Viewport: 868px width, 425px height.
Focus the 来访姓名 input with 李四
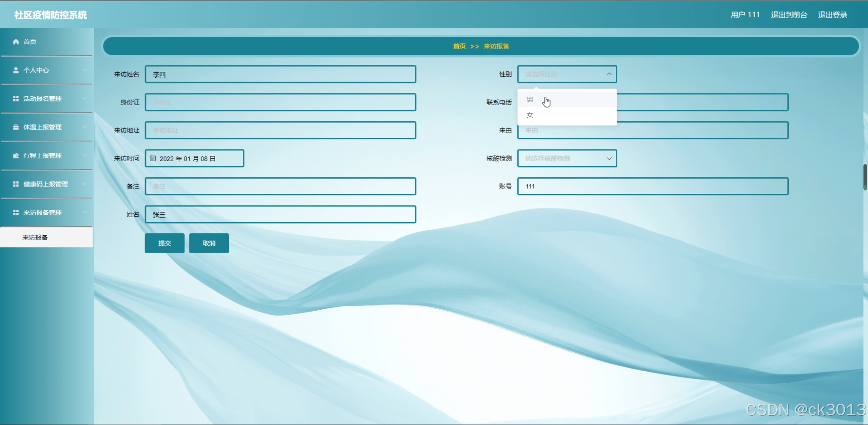tap(280, 74)
